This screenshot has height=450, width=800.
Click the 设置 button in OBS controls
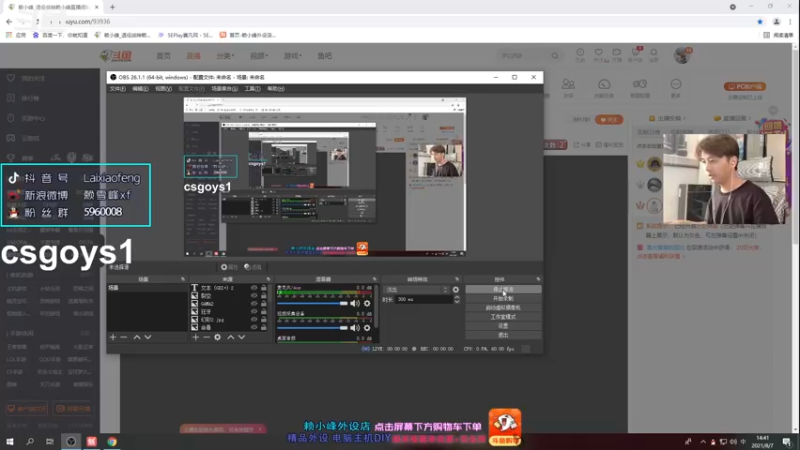[503, 326]
